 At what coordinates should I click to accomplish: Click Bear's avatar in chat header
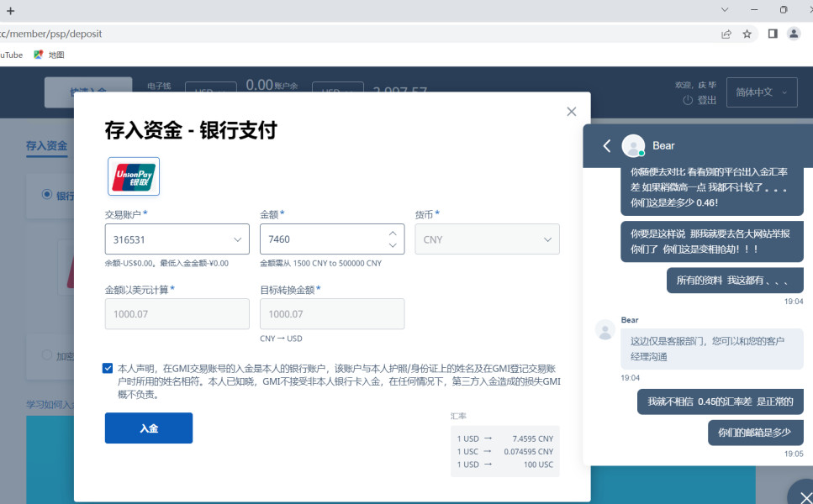point(632,146)
